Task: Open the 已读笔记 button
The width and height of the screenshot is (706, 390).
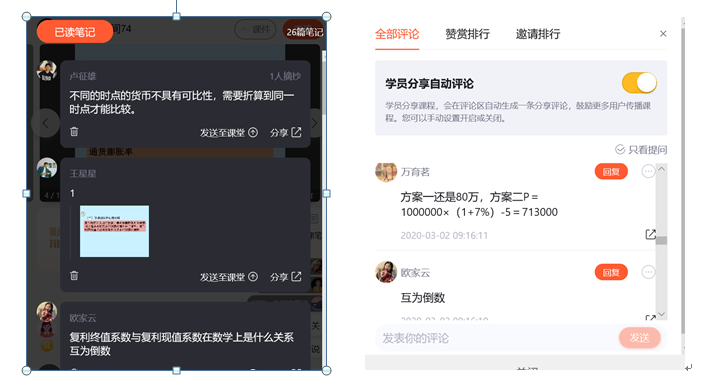Action: [75, 32]
